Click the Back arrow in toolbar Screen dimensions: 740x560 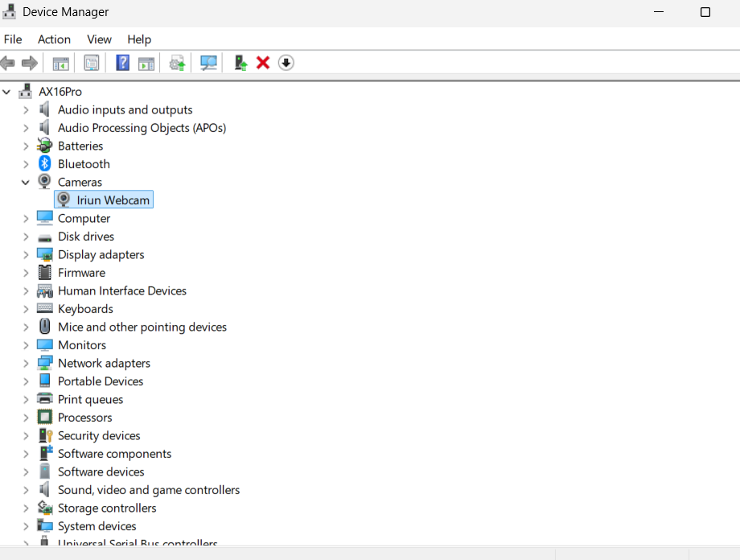7,63
